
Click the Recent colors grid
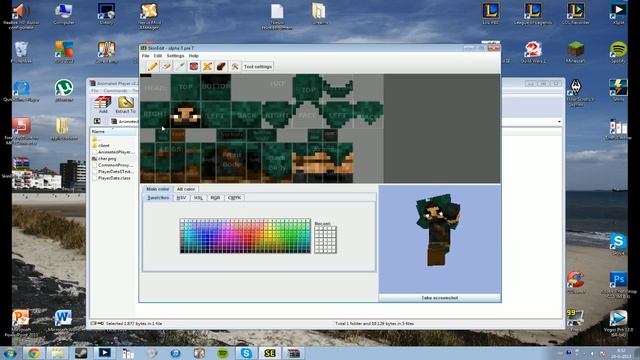pos(325,240)
